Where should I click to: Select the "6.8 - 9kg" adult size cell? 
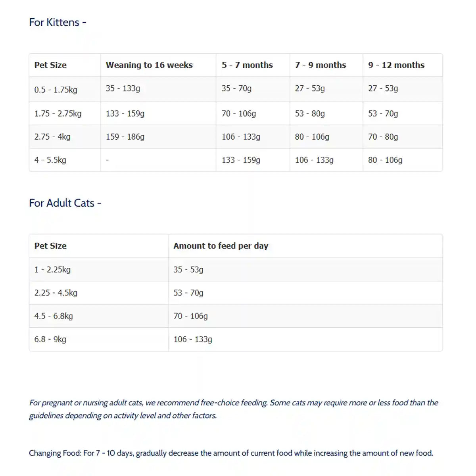click(x=50, y=339)
